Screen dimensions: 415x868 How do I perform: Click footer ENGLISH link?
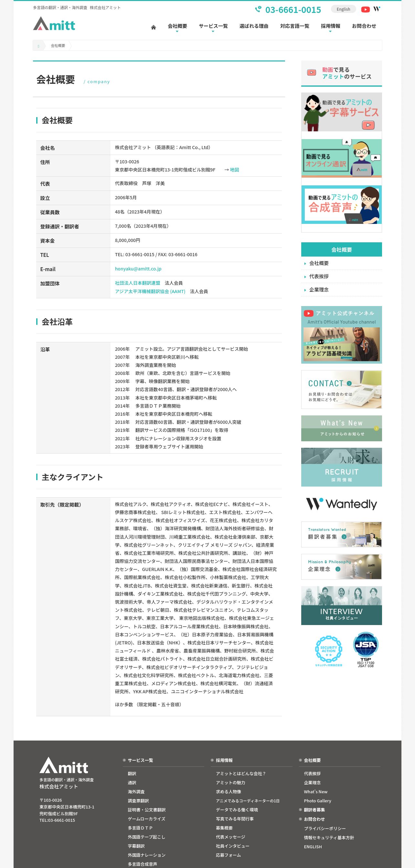point(313,847)
